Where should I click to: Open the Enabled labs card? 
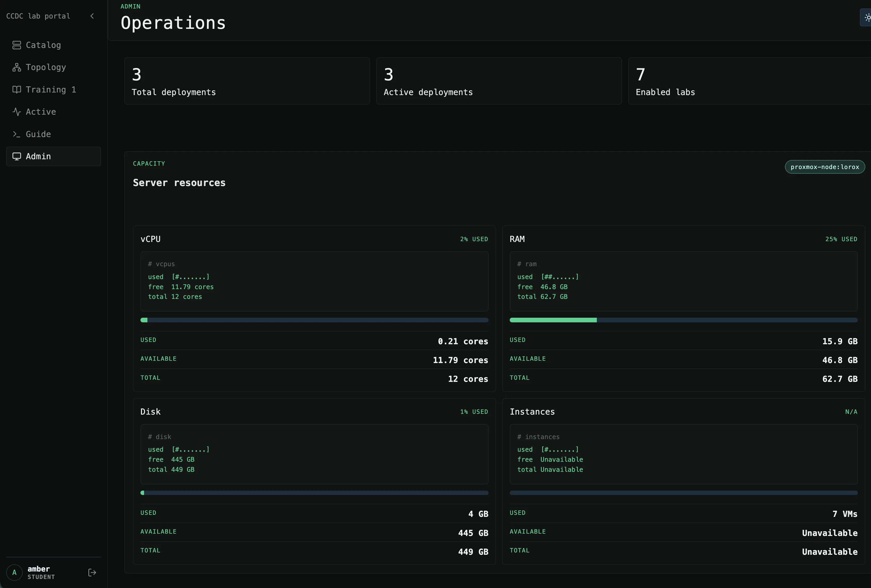(750, 81)
